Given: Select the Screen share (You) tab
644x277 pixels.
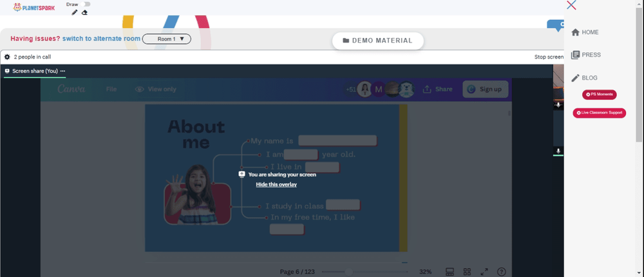Looking at the screenshot, I should tap(35, 71).
